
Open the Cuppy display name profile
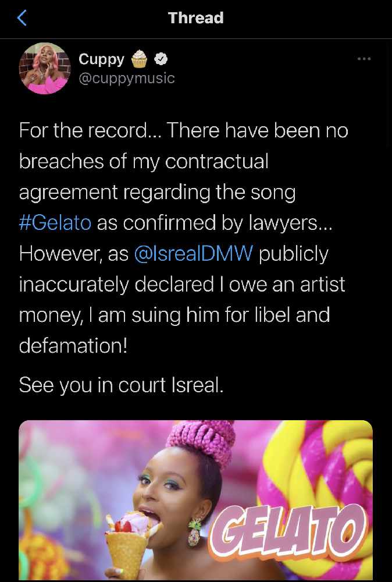tap(101, 59)
